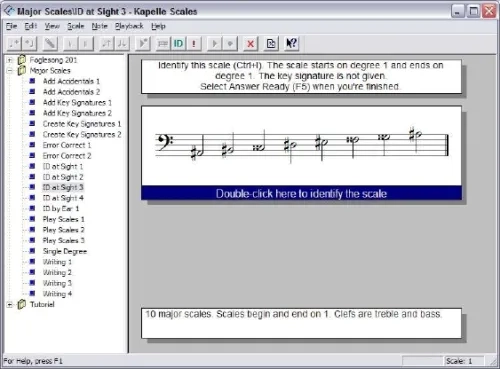The image size is (500, 369).
Task: Click the Tutorial book icon
Action: point(22,304)
